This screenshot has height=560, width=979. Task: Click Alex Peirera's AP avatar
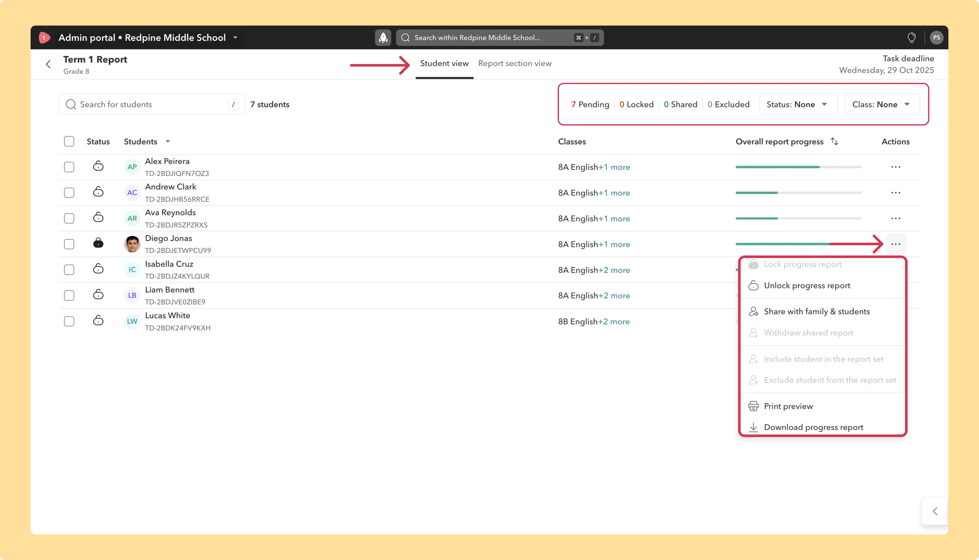[x=132, y=167]
